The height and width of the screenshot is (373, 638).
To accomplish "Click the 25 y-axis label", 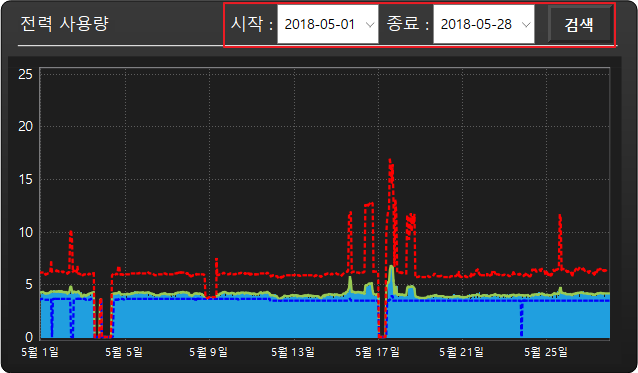I will point(25,74).
